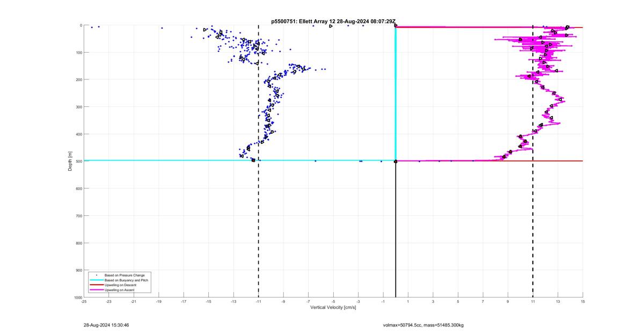This screenshot has height=334, width=644.
Task: Click the x-axis tick label '-7'
Action: click(308, 301)
